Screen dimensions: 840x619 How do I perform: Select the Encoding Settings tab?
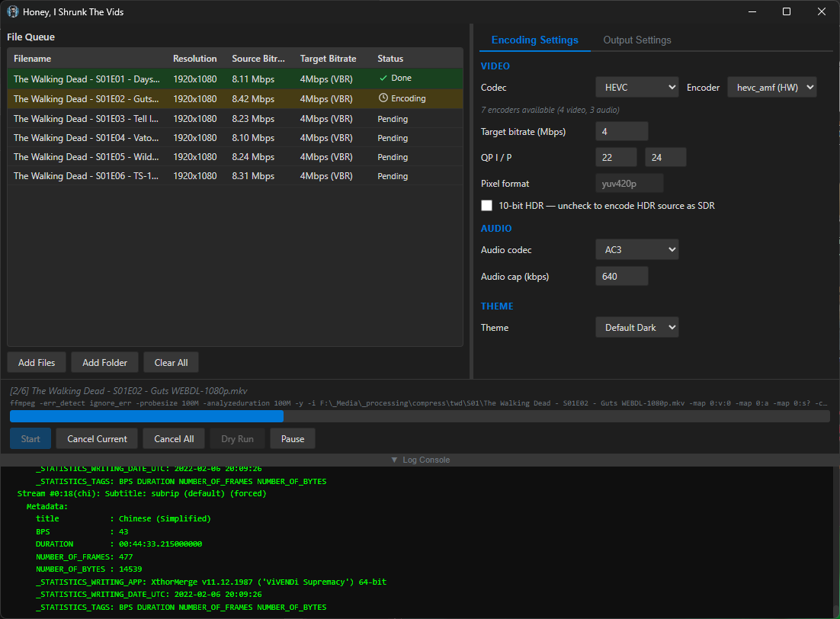pyautogui.click(x=534, y=40)
